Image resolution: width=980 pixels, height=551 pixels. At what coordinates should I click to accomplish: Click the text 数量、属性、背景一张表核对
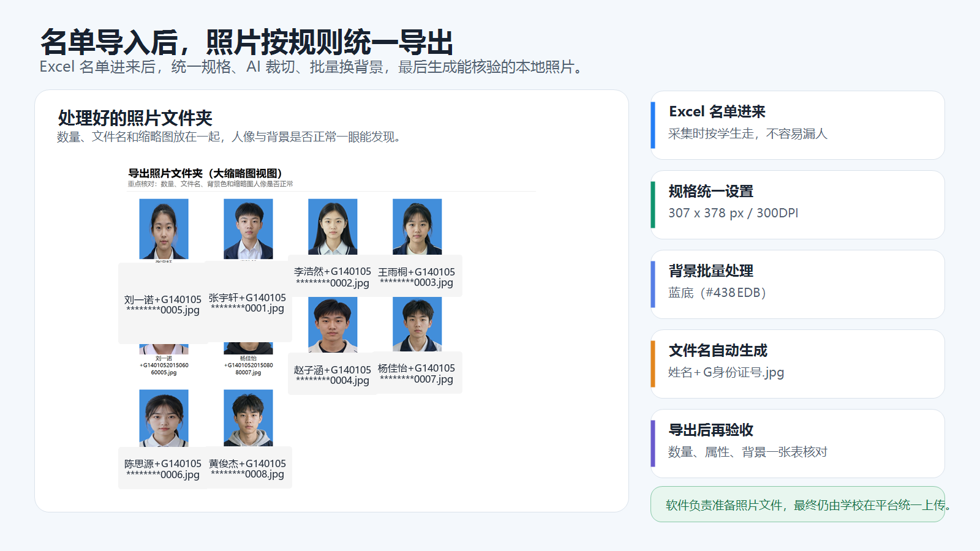point(748,452)
